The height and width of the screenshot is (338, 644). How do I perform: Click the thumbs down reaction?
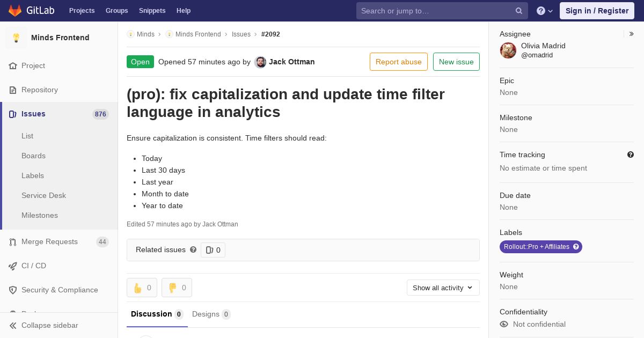coord(177,288)
